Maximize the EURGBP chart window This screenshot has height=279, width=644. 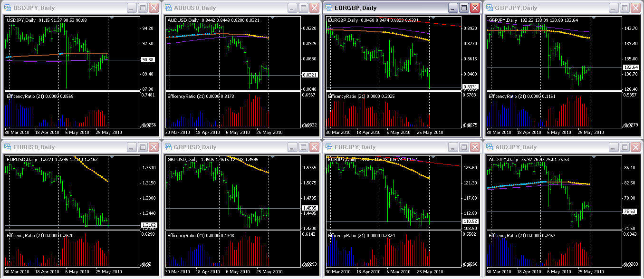(x=463, y=8)
